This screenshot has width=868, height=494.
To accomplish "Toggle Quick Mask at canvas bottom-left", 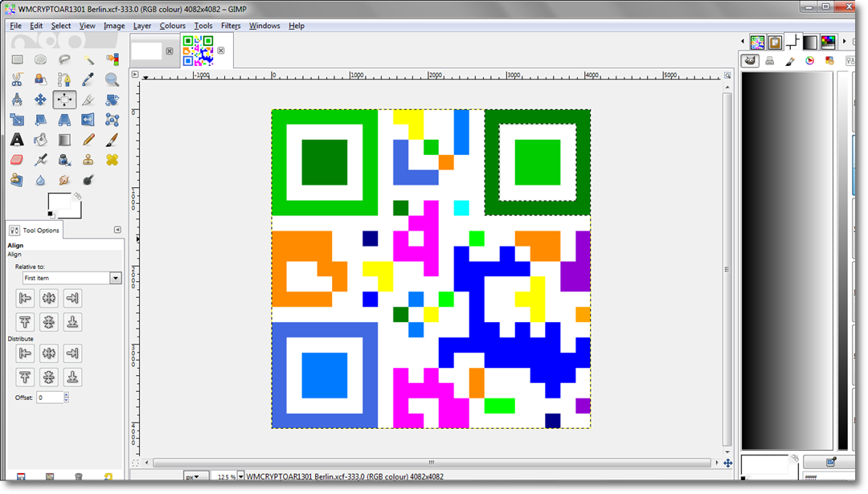I will (x=135, y=463).
